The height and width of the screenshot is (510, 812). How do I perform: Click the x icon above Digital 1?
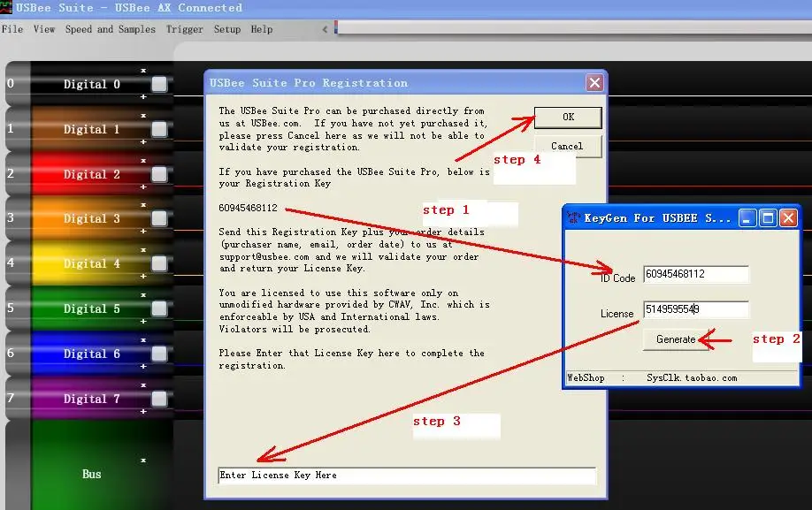pyautogui.click(x=143, y=115)
